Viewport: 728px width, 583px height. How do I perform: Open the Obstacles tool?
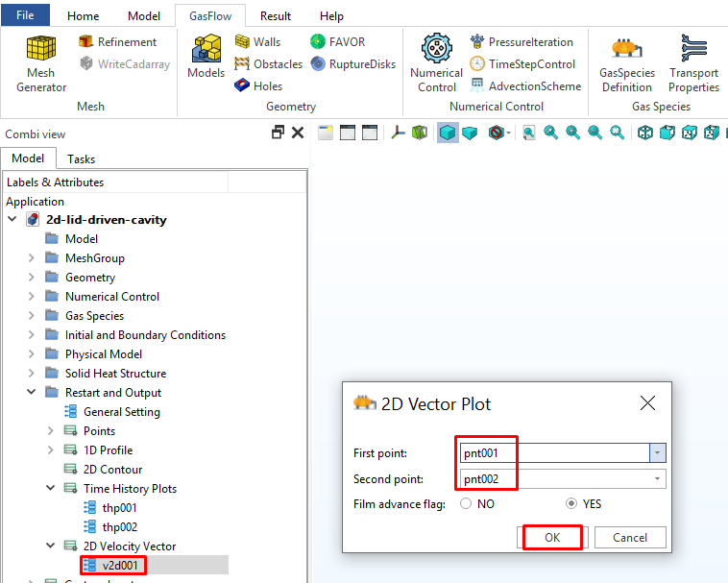268,64
